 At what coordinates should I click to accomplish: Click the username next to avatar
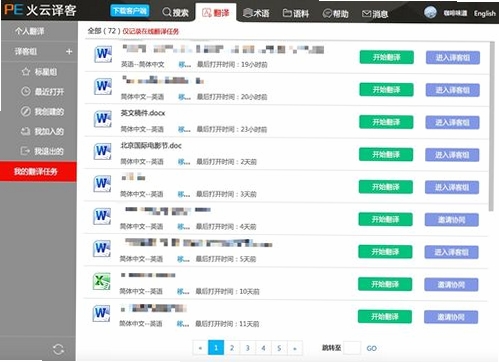[x=455, y=13]
